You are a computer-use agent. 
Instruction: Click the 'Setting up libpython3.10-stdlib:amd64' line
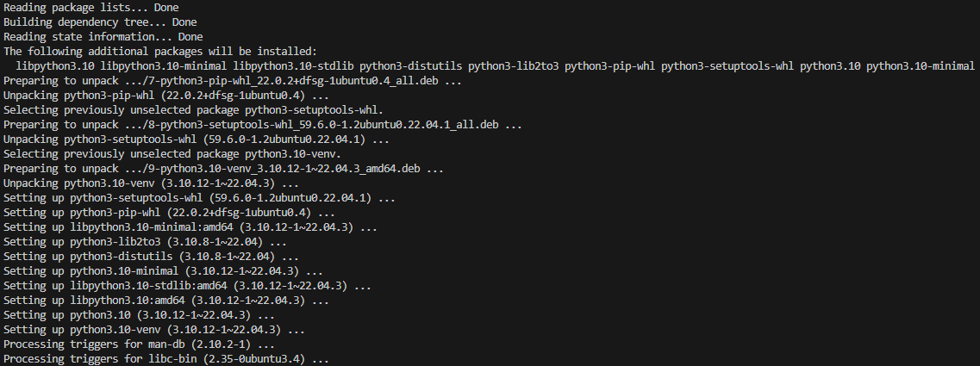[187, 286]
